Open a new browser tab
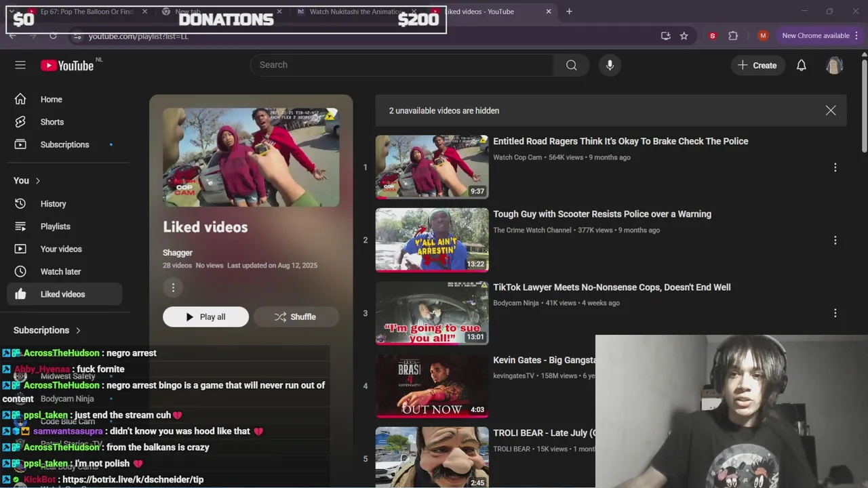 click(x=569, y=12)
